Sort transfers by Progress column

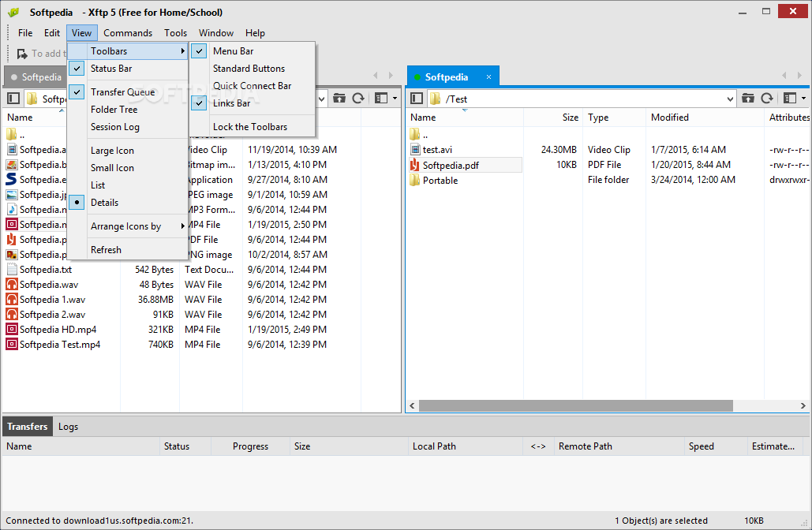250,446
